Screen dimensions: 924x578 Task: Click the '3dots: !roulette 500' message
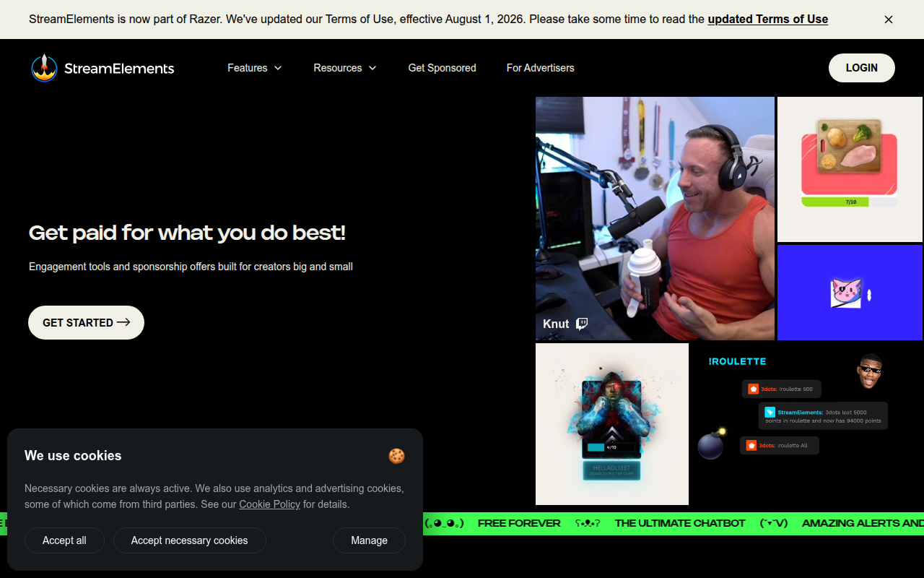tap(781, 389)
